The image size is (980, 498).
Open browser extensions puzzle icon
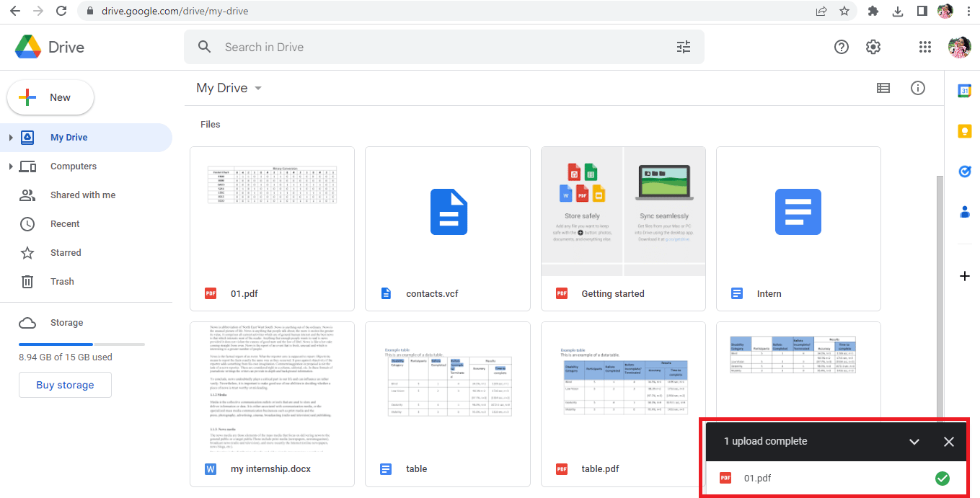pyautogui.click(x=873, y=11)
